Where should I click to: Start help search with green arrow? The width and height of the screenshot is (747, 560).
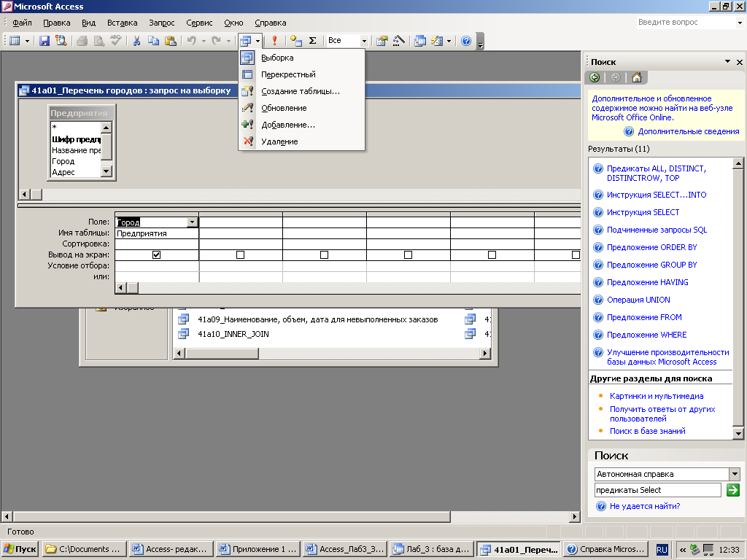coord(732,489)
